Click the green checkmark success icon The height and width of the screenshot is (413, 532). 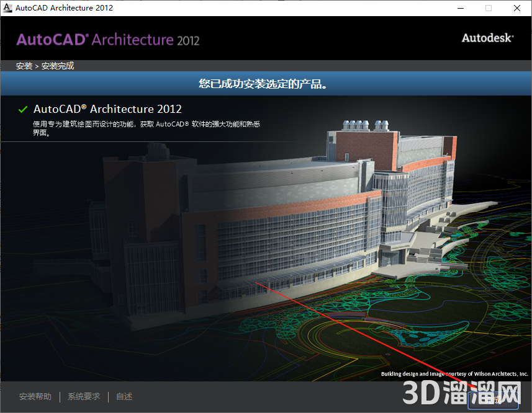point(22,109)
